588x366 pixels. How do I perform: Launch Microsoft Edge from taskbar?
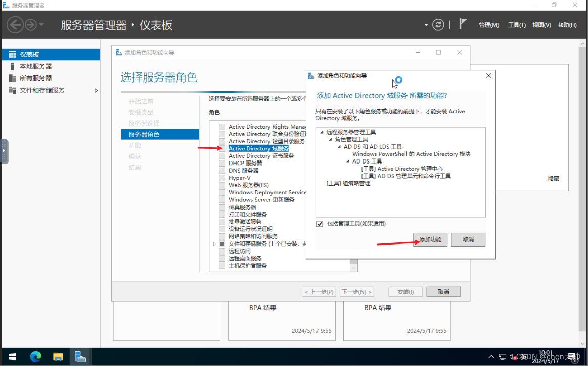point(35,356)
